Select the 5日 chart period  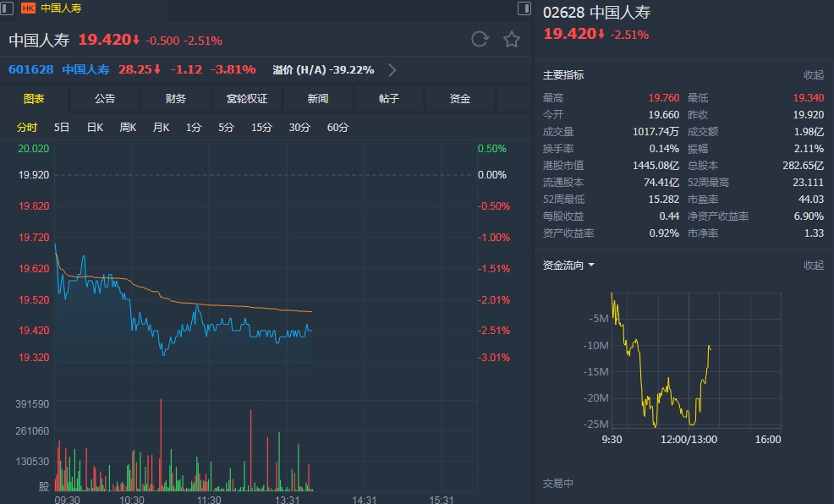click(x=62, y=128)
